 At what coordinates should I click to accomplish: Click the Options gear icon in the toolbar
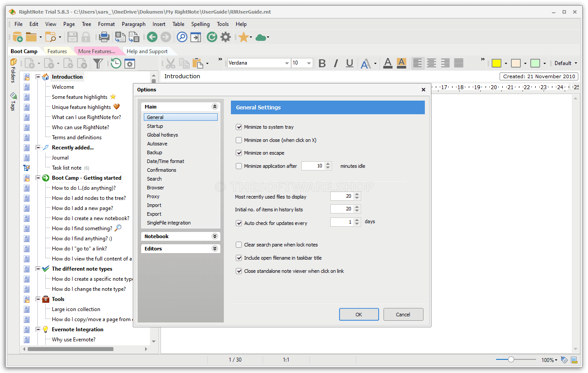226,37
